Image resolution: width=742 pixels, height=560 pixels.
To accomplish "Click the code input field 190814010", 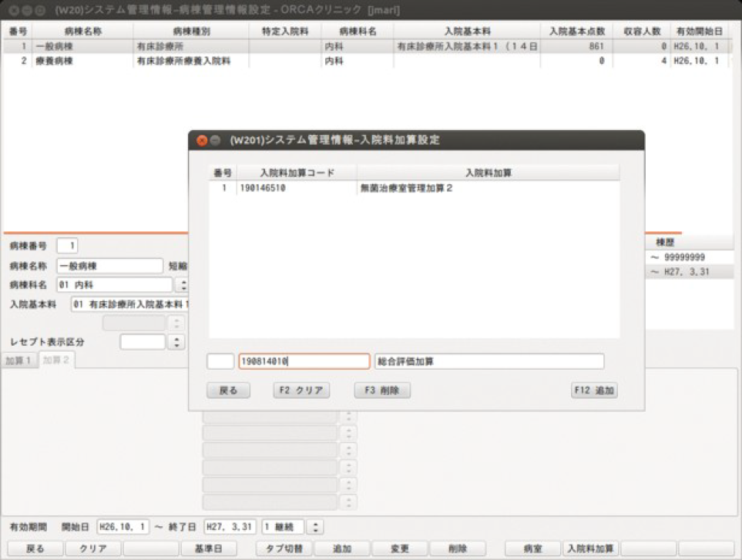I will (304, 361).
